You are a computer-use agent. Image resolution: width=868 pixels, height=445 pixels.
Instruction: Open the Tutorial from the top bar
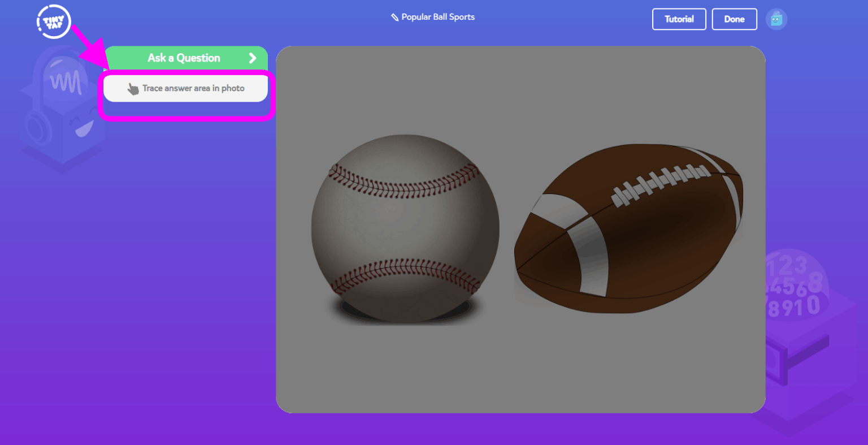tap(679, 19)
